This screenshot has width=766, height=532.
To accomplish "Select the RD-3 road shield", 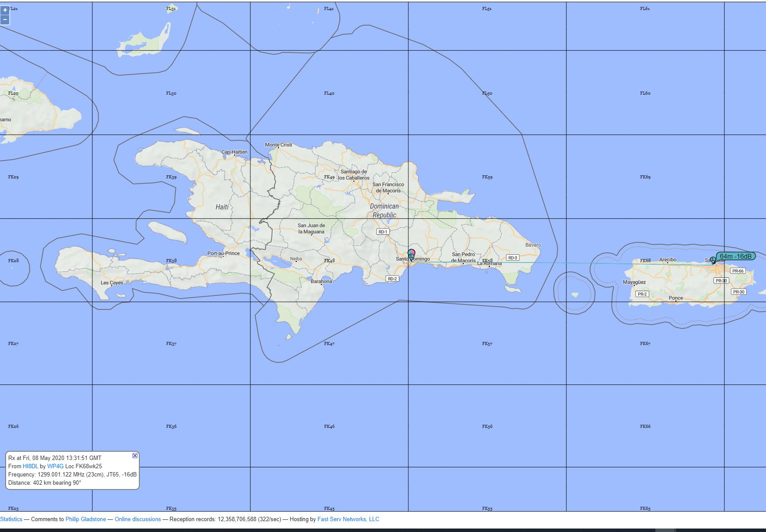I will pos(513,258).
